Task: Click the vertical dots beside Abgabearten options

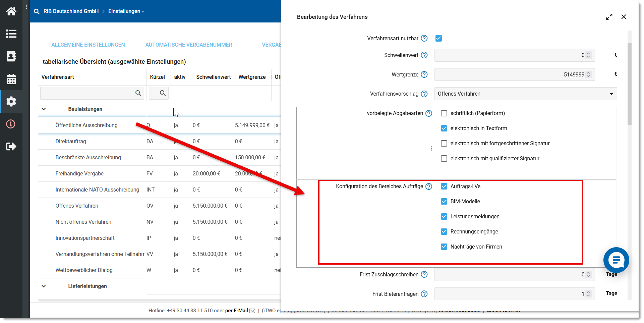Action: click(431, 149)
